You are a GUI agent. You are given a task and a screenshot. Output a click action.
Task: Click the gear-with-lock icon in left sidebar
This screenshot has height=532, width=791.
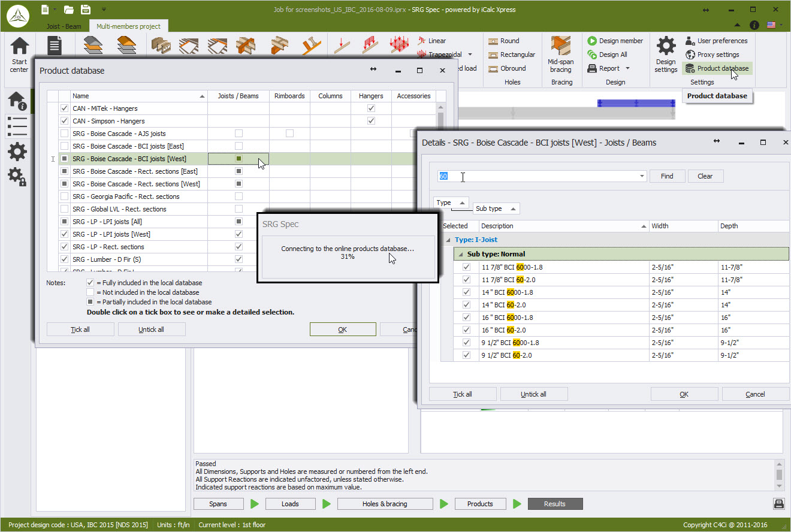[x=17, y=176]
